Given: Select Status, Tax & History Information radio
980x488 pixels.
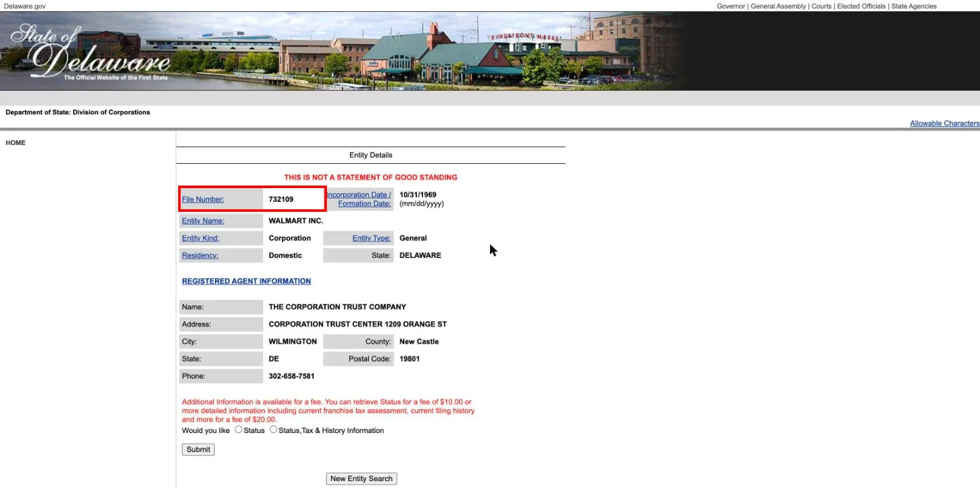Looking at the screenshot, I should (273, 430).
